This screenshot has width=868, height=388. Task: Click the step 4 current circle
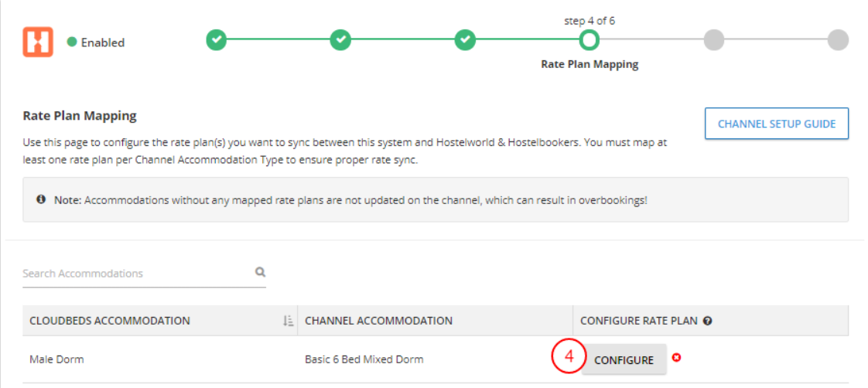589,39
